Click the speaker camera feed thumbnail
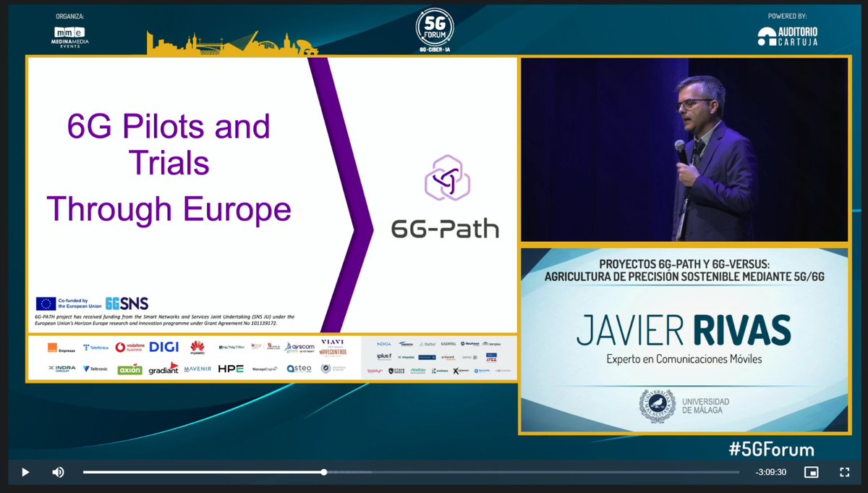 684,149
